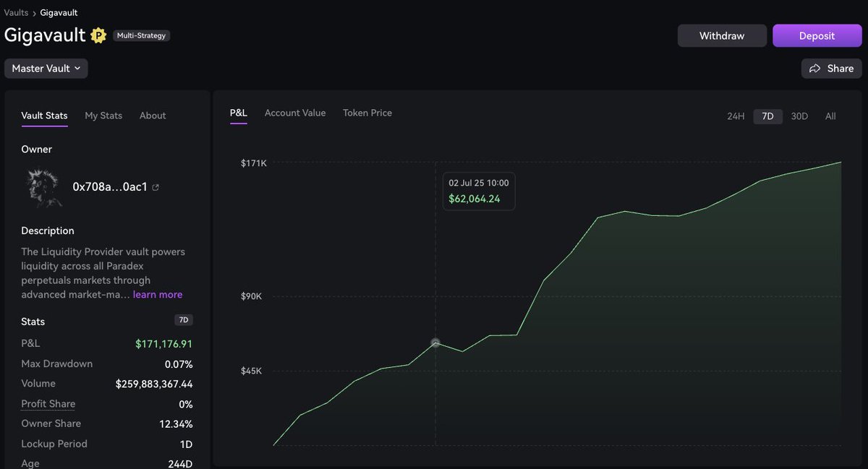The image size is (868, 469).
Task: Click Gigavault in the breadcrumb
Action: pyautogui.click(x=59, y=12)
